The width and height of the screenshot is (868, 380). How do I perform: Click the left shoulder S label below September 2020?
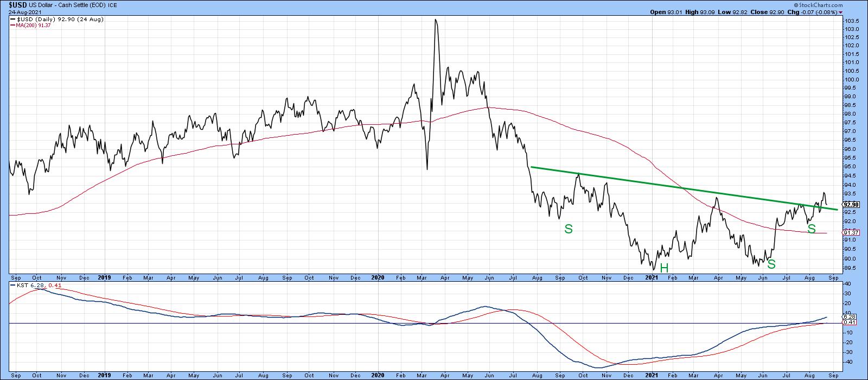coord(568,229)
